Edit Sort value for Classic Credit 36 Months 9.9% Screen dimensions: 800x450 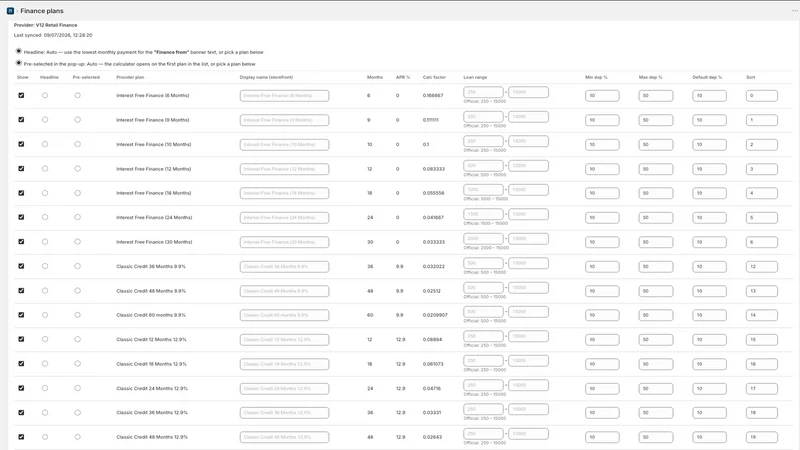click(762, 266)
